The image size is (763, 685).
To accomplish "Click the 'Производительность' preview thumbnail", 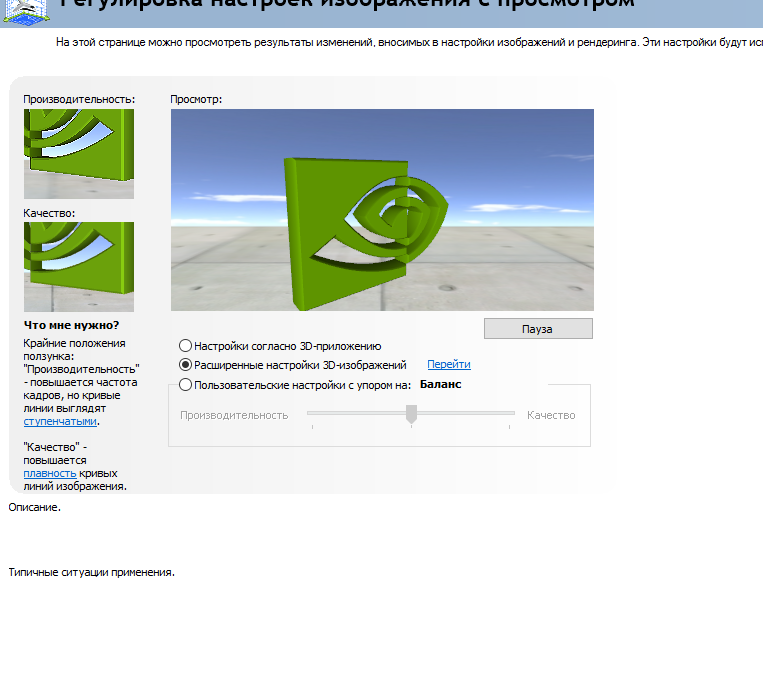I will click(x=79, y=154).
